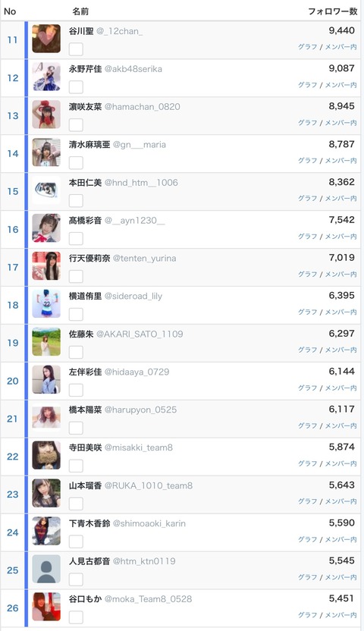Image resolution: width=364 pixels, height=631 pixels.
Task: Select 本田仁美's avatar image
Action: coord(46,190)
